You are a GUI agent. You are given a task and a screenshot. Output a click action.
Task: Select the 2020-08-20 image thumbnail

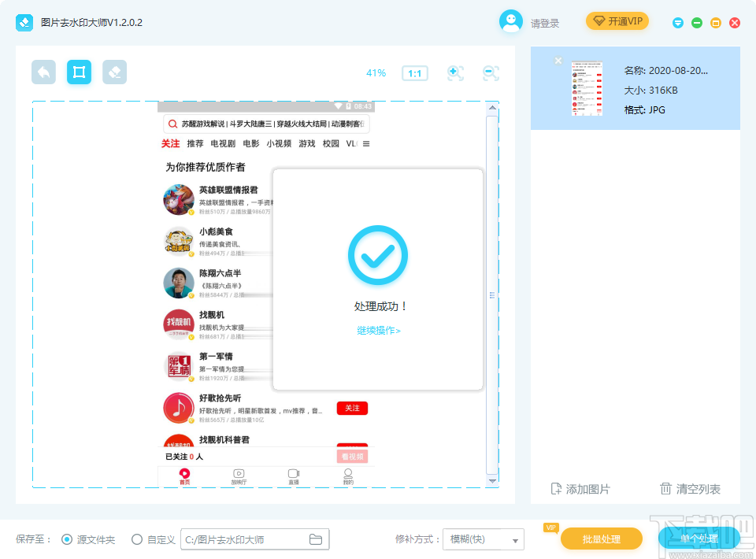585,87
